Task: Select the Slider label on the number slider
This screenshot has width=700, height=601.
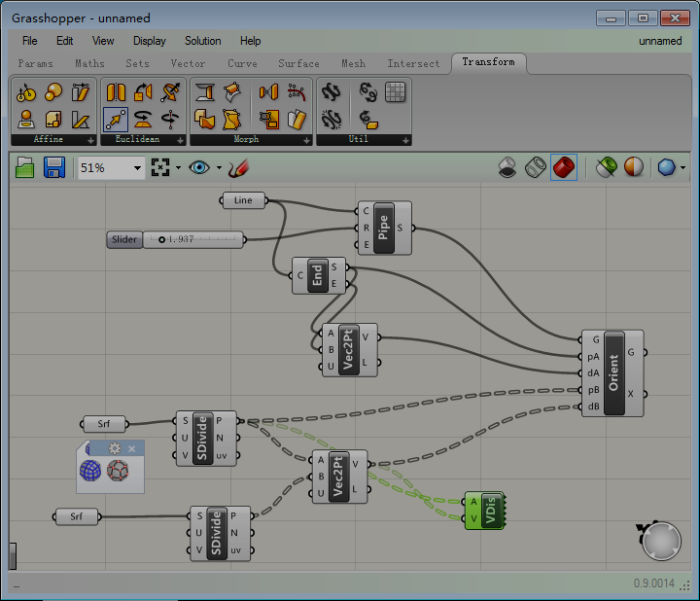Action: (x=124, y=239)
